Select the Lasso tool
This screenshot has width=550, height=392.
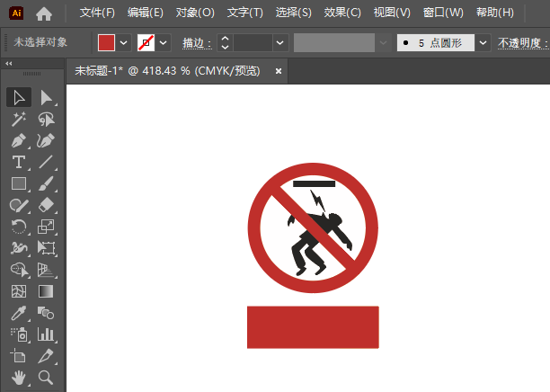[46, 120]
